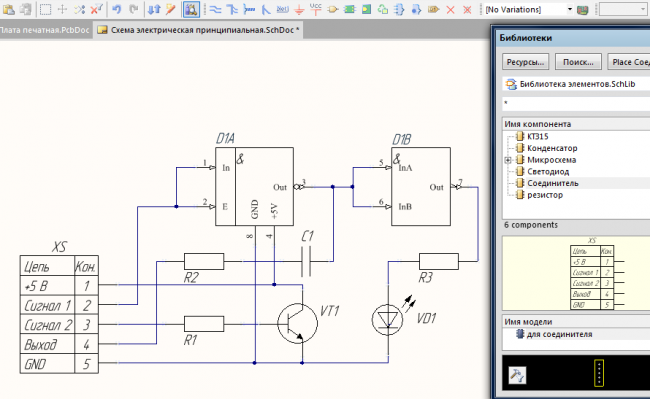Open the No Variations dropdown
The width and height of the screenshot is (650, 399).
pos(570,9)
